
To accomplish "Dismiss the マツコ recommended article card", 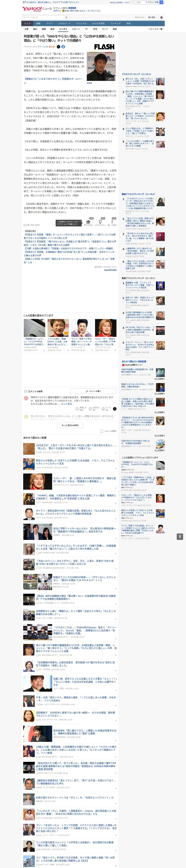I will point(92,350).
